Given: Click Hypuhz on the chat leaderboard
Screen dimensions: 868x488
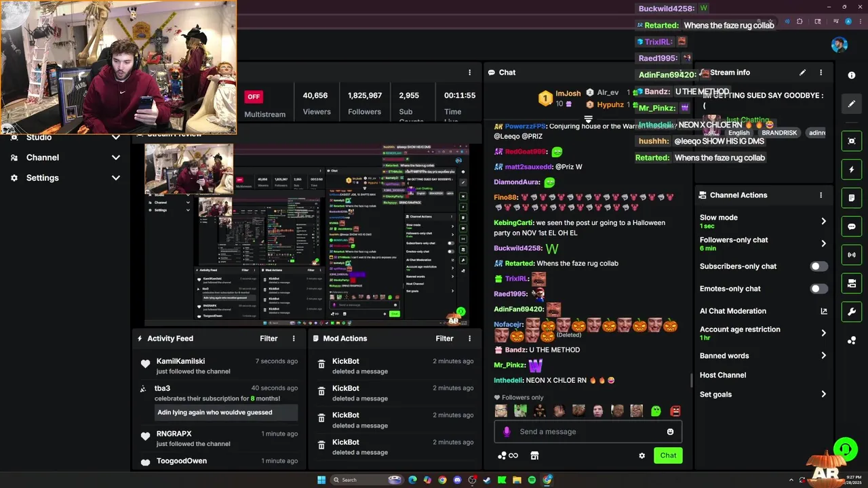Looking at the screenshot, I should click(610, 104).
